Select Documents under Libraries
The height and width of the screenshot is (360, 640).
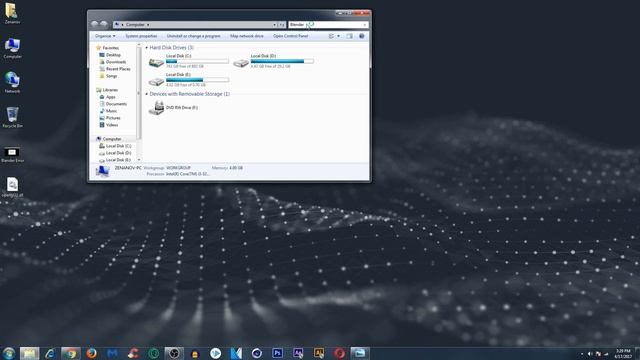point(113,104)
